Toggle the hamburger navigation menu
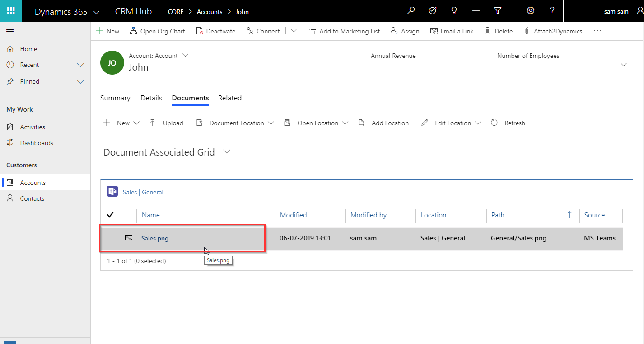 (10, 31)
